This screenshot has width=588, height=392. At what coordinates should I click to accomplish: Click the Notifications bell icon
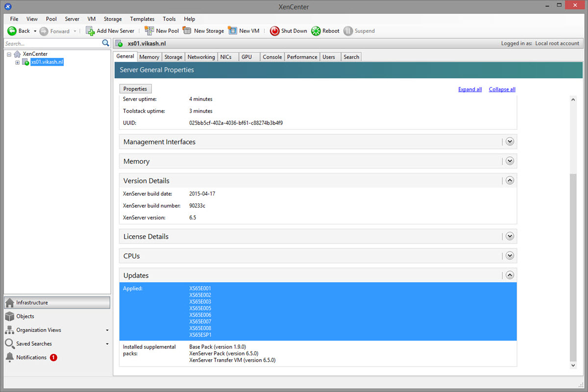[9, 358]
